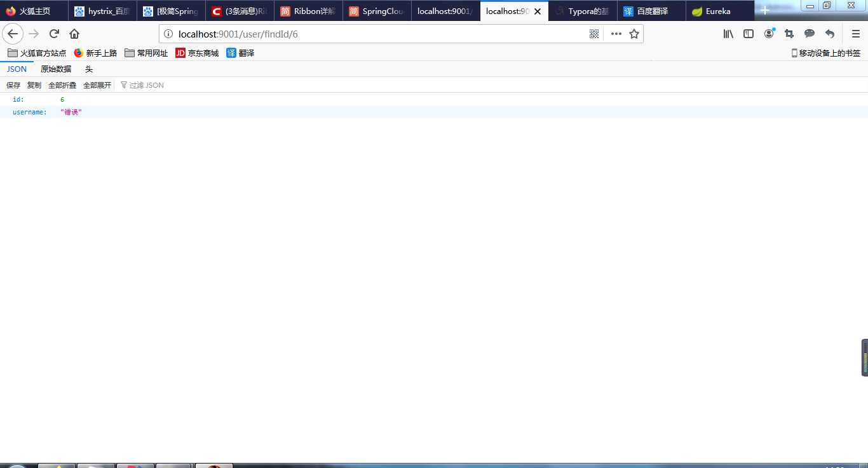
Task: Click the chat bubble toolbar icon
Action: tap(810, 34)
